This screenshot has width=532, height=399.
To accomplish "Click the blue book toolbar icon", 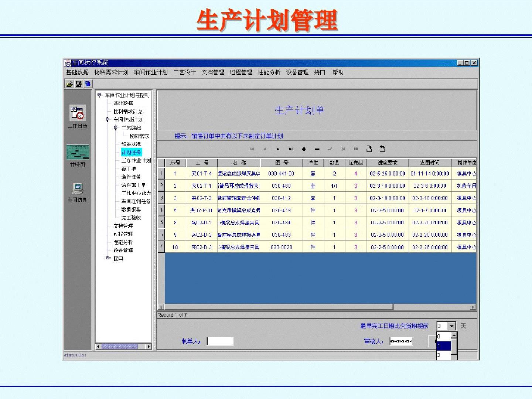I will tap(88, 84).
